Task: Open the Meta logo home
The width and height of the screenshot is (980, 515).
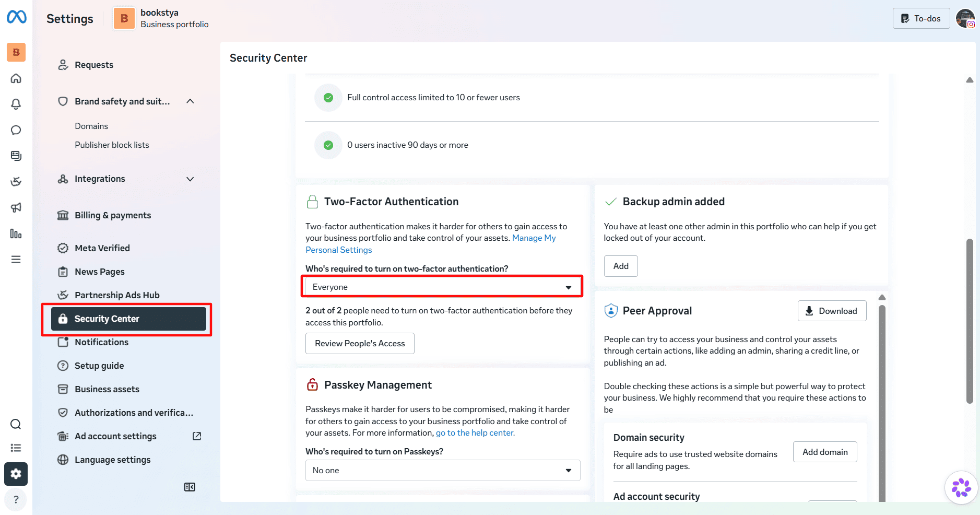Action: 16,17
